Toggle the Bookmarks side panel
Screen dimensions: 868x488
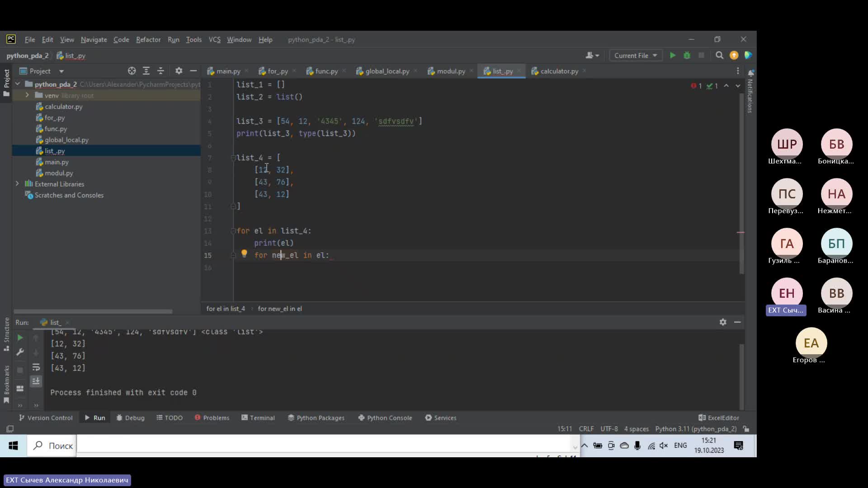(x=6, y=384)
